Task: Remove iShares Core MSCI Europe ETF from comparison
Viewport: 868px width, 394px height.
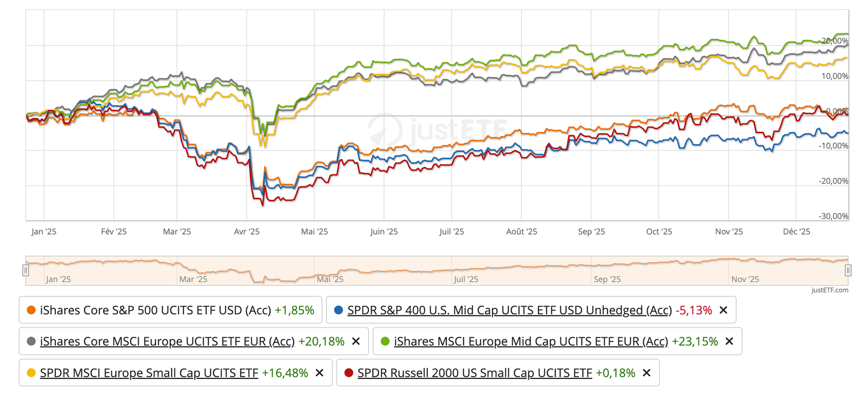Action: tap(356, 341)
